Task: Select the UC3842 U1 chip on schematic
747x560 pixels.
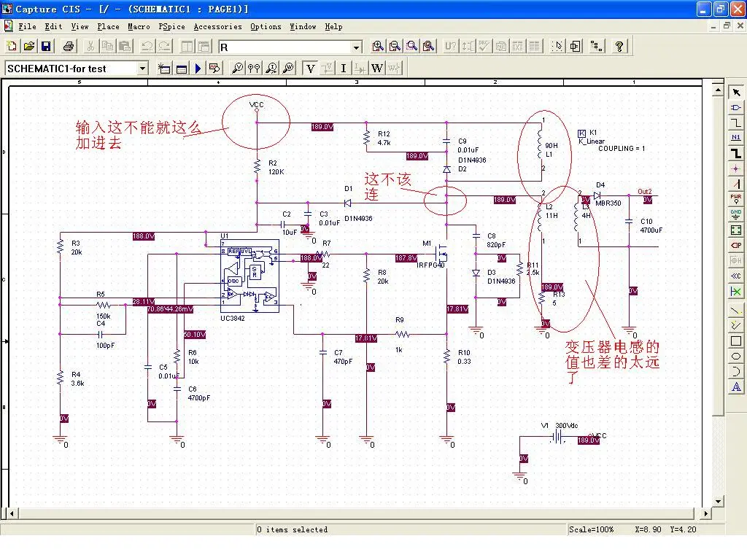Action: pyautogui.click(x=249, y=276)
